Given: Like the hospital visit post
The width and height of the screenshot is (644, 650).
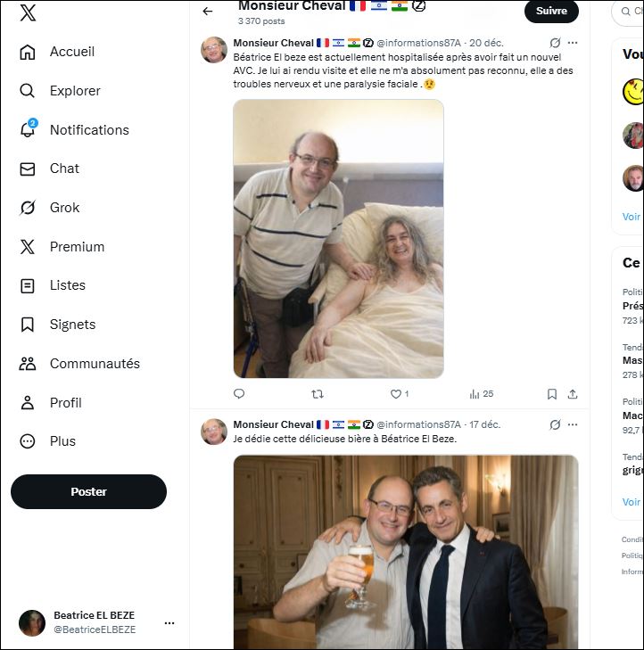Looking at the screenshot, I should click(396, 393).
